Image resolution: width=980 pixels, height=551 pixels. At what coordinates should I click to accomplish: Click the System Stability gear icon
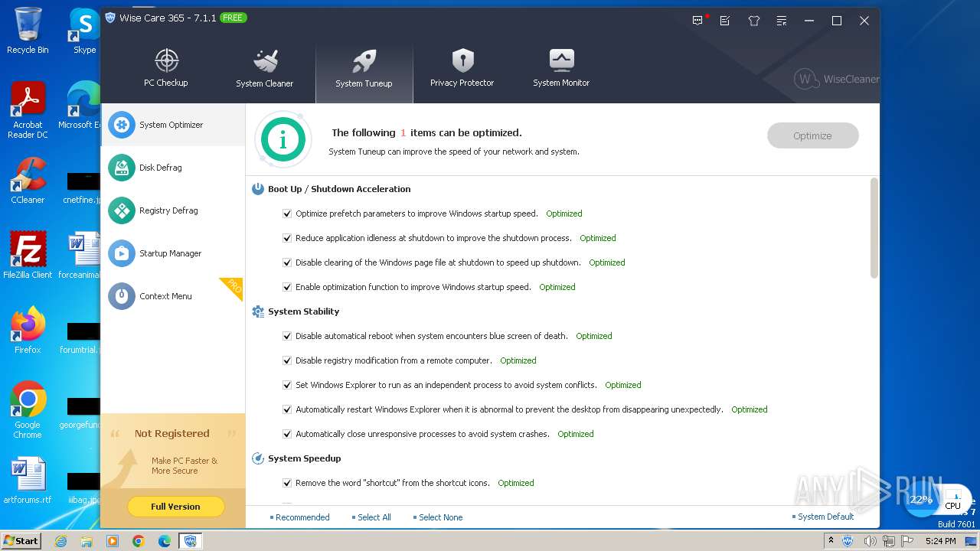258,311
